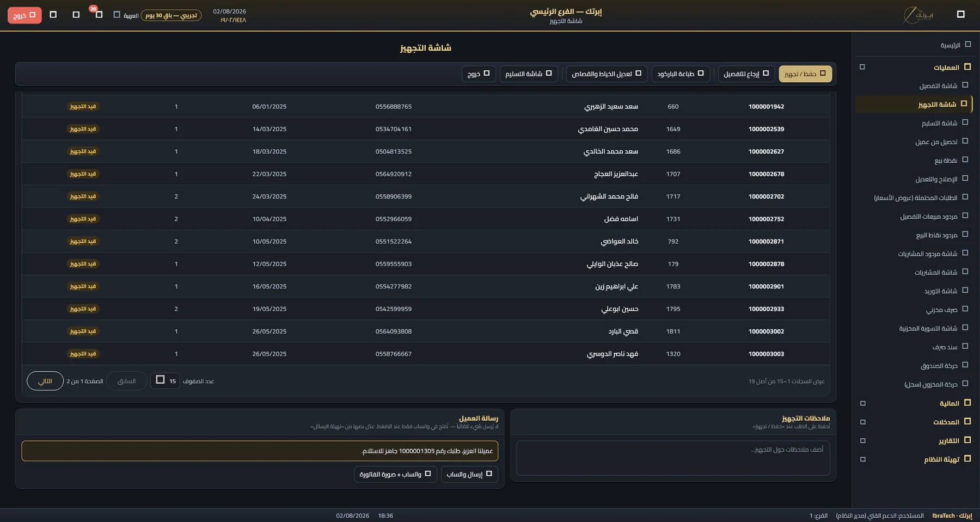This screenshot has width=980, height=522.
Task: Click customer code 1795 in حسن ابوعلي row
Action: (x=673, y=309)
